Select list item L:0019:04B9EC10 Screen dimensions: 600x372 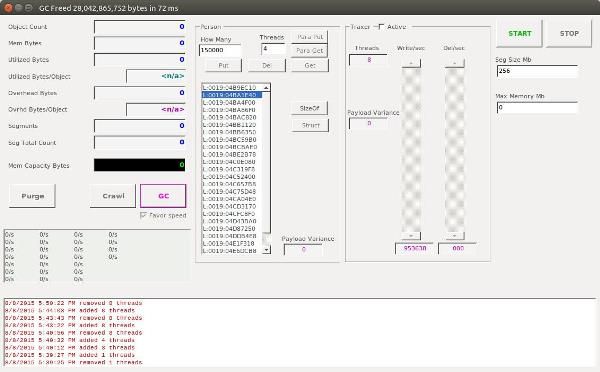coord(232,88)
